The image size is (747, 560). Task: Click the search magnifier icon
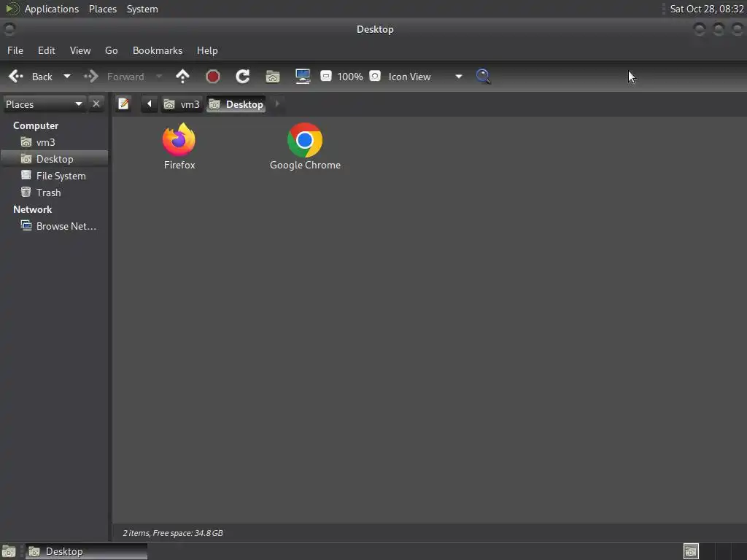pyautogui.click(x=483, y=77)
